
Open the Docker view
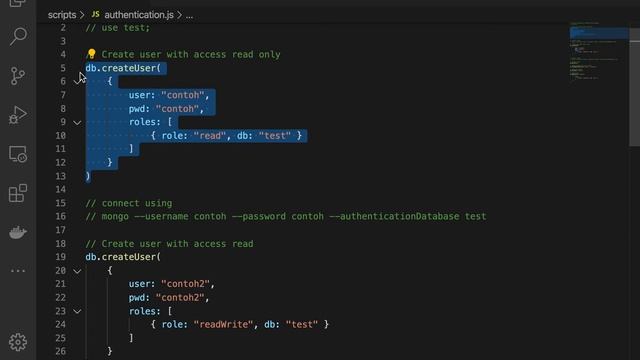tap(18, 232)
